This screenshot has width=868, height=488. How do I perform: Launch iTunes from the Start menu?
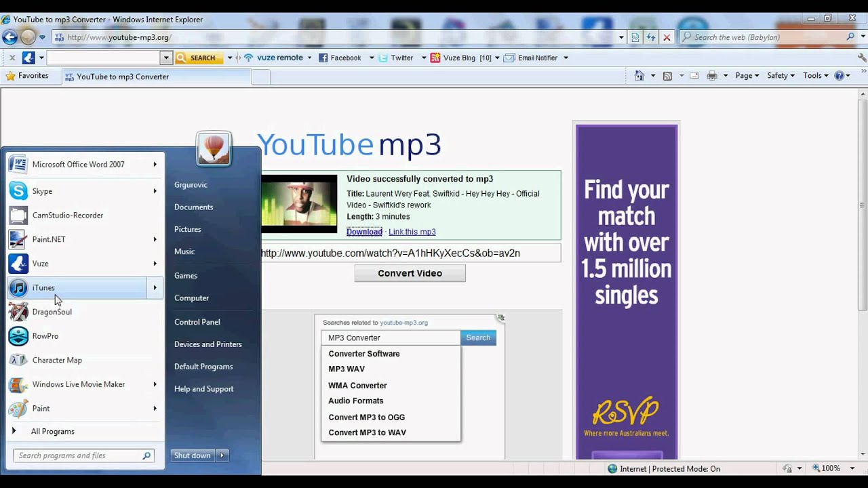(77, 288)
